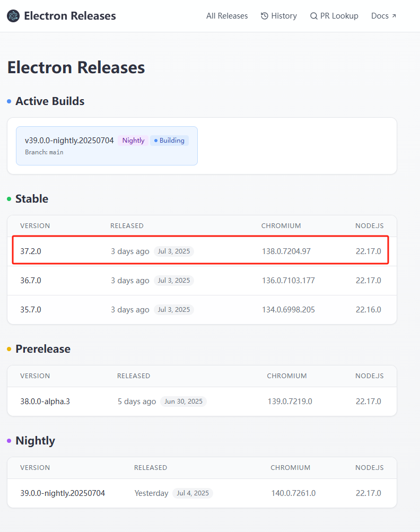
Task: Click the yellow dot beside Prerelease
Action: click(8, 349)
